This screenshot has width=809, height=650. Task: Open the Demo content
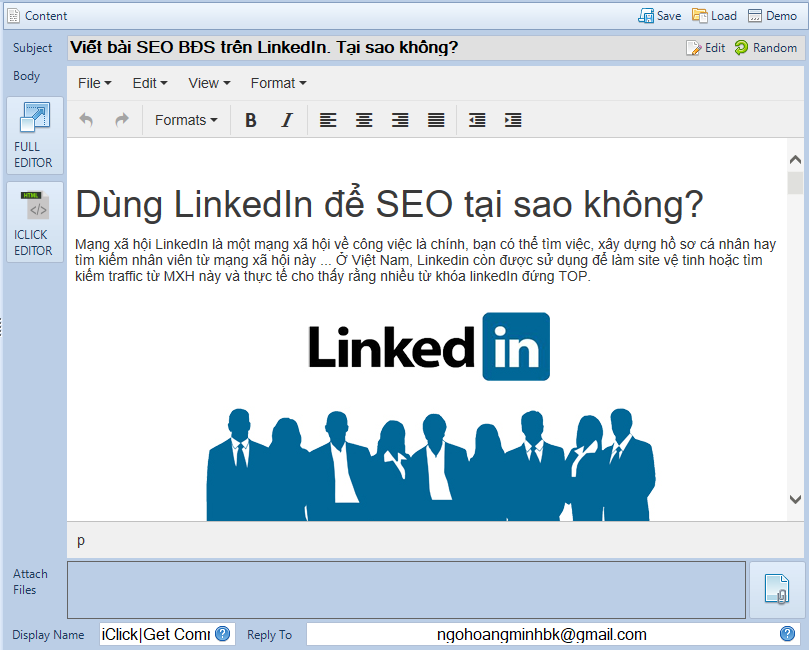click(x=772, y=16)
